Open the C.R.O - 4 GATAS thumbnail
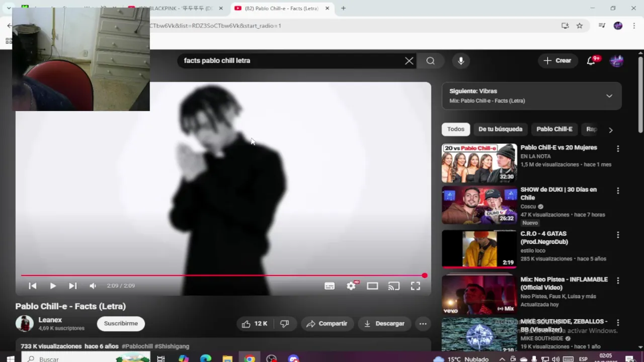Image resolution: width=644 pixels, height=362 pixels. pos(479,249)
